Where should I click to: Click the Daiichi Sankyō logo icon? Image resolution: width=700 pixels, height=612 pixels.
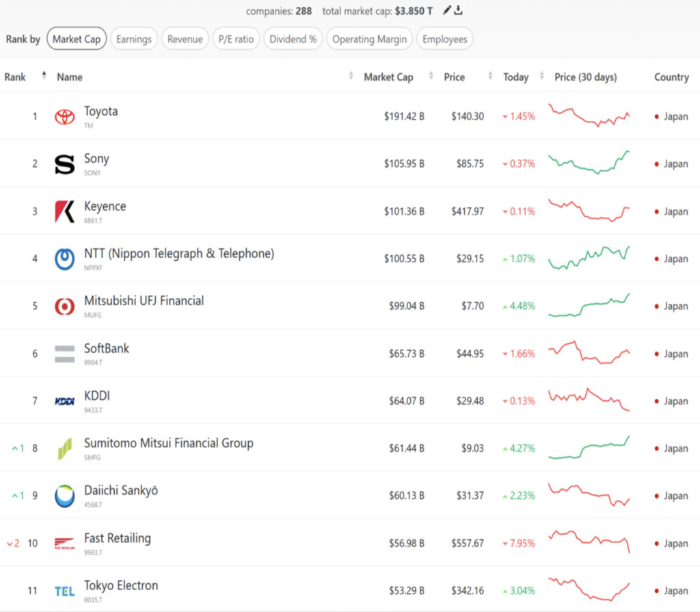coord(65,496)
